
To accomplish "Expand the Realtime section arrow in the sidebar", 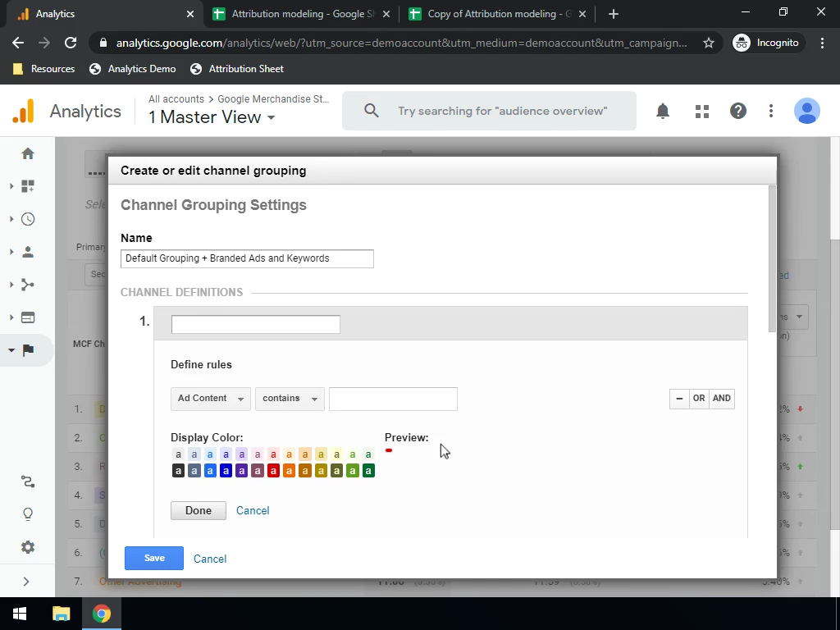I will (x=11, y=219).
